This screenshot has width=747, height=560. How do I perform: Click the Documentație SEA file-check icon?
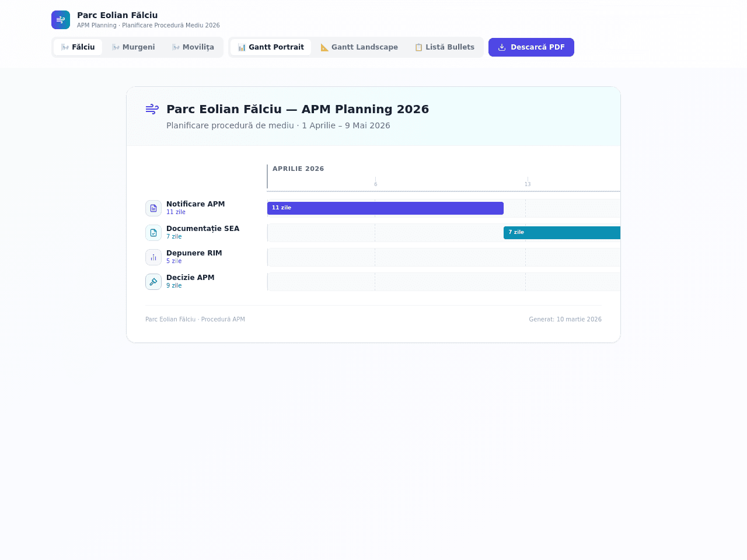(153, 233)
